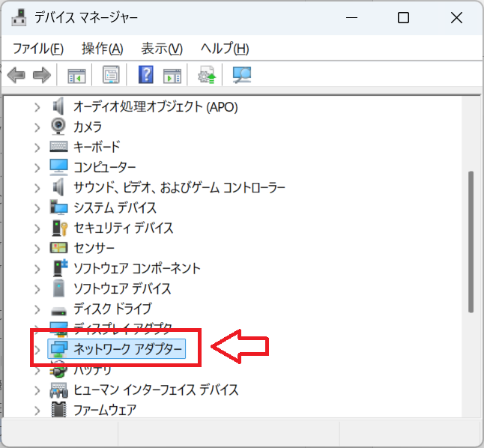This screenshot has width=484, height=448.
Task: Click the tower icon beside ソフトウェア デバイス
Action: point(58,288)
